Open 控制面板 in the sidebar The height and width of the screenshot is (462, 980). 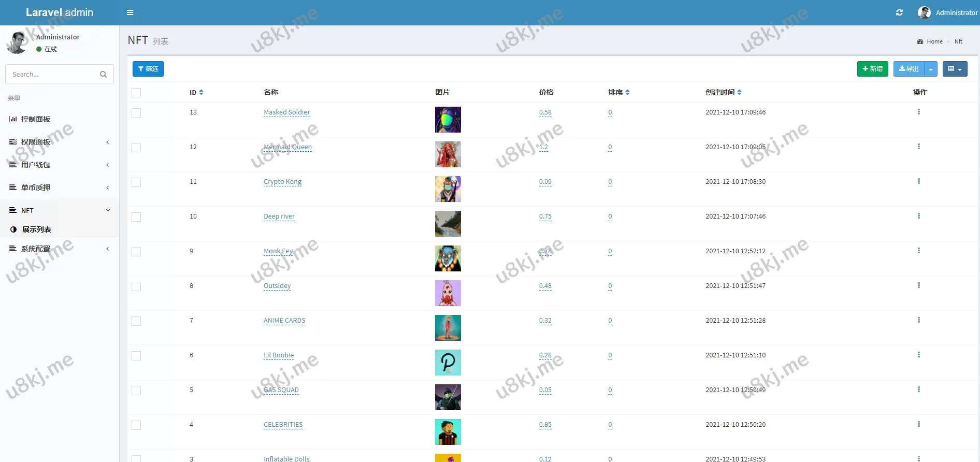coord(36,119)
